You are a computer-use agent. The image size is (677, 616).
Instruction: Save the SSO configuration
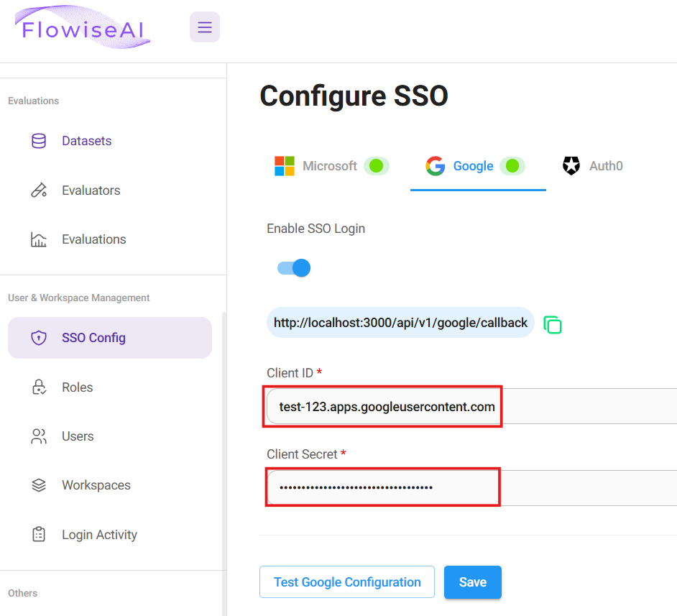tap(472, 582)
